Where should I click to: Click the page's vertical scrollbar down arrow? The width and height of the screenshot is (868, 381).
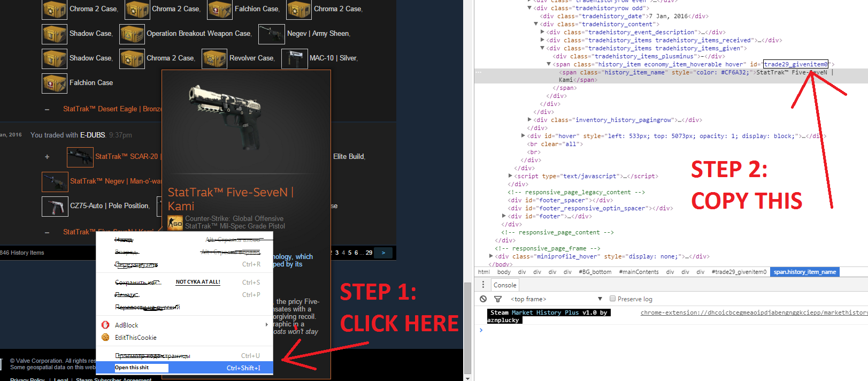tap(468, 378)
